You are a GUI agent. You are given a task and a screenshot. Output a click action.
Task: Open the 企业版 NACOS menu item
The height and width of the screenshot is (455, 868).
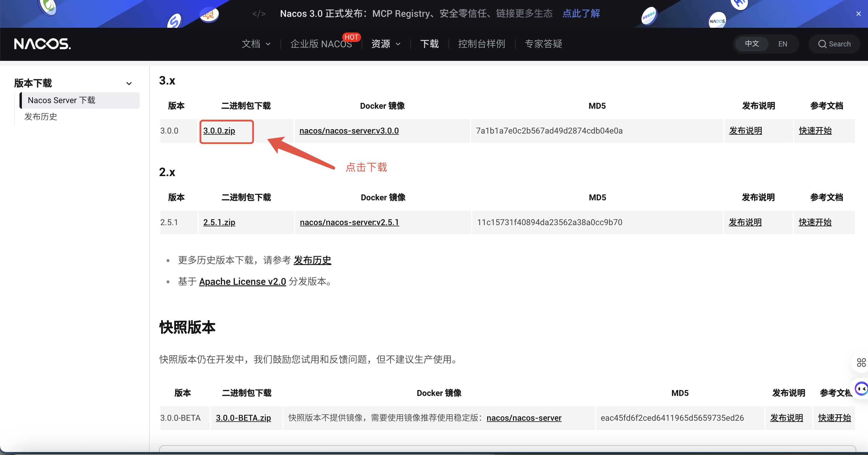tap(321, 44)
